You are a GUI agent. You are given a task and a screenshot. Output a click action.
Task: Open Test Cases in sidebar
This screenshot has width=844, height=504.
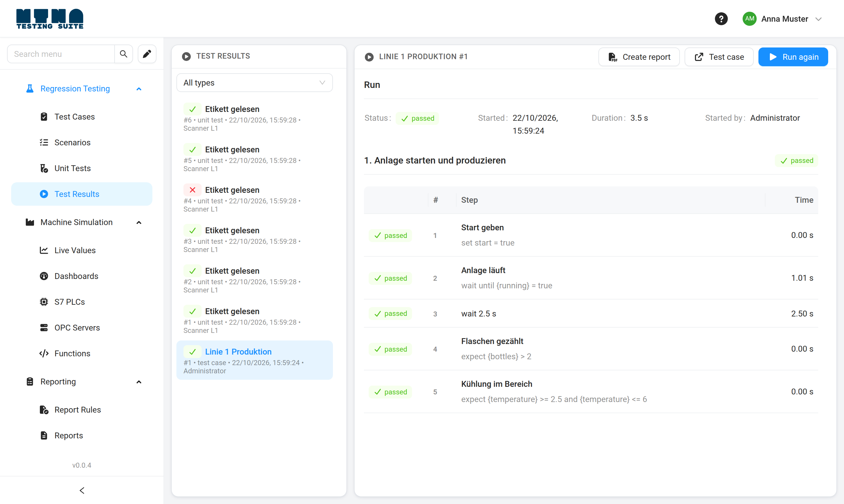point(81,117)
